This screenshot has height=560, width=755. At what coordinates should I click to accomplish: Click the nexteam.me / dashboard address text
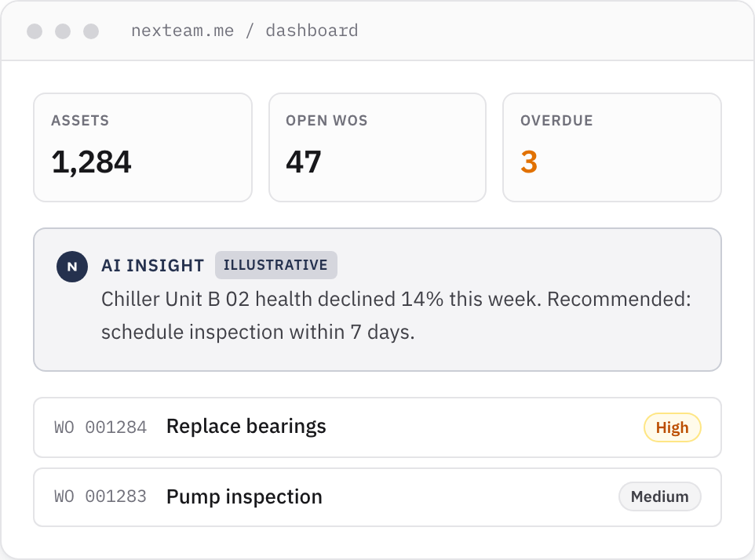pyautogui.click(x=245, y=31)
